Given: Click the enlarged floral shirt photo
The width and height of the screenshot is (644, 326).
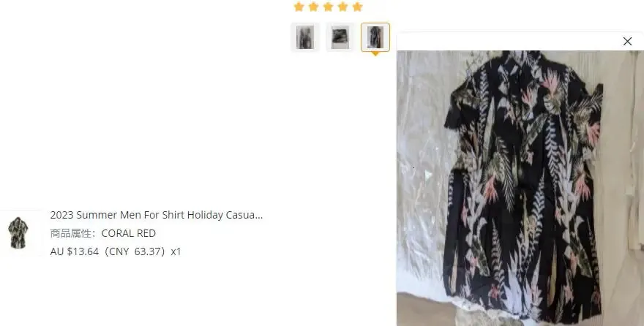Looking at the screenshot, I should (520, 188).
